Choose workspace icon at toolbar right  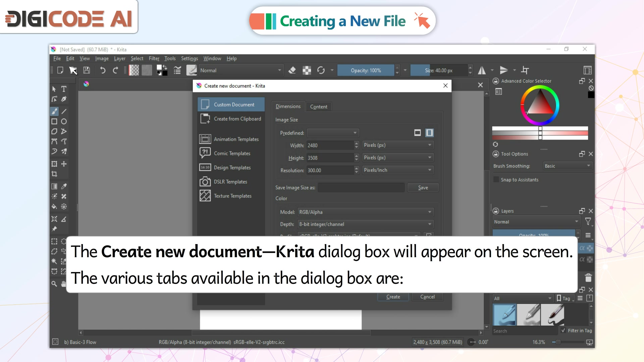click(587, 70)
